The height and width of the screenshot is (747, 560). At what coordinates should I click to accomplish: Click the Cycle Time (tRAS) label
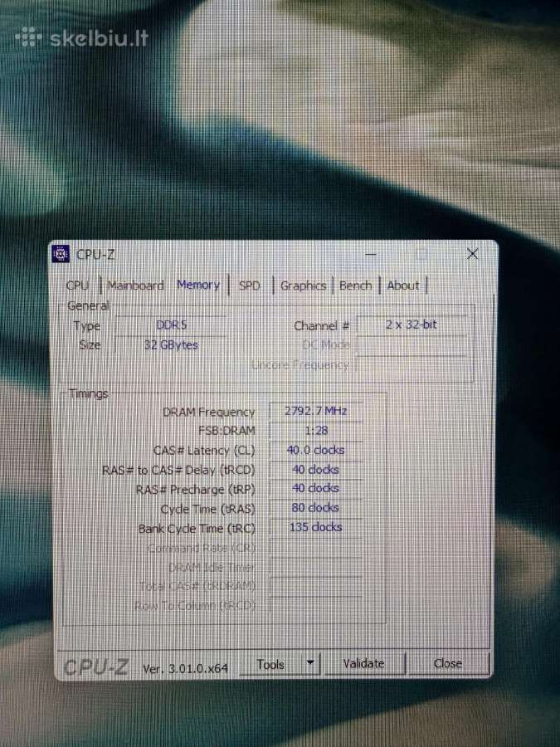pyautogui.click(x=207, y=510)
